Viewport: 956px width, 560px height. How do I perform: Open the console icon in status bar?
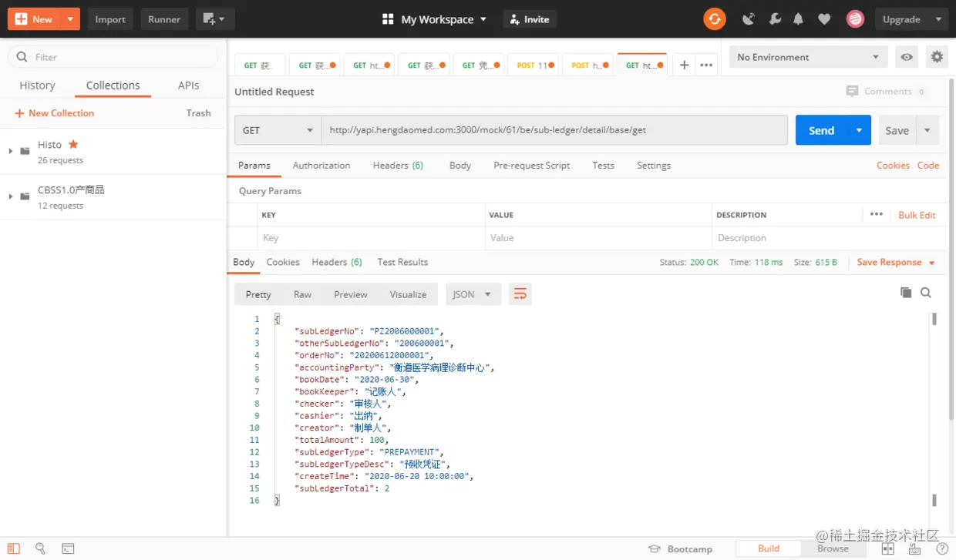(x=68, y=548)
